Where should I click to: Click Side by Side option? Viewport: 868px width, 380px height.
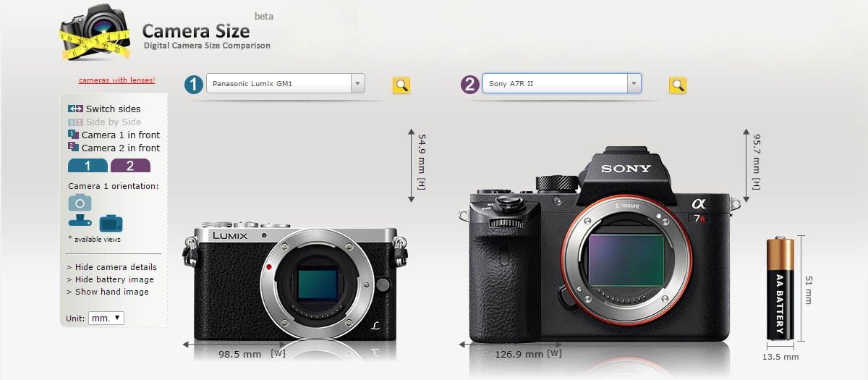[114, 122]
